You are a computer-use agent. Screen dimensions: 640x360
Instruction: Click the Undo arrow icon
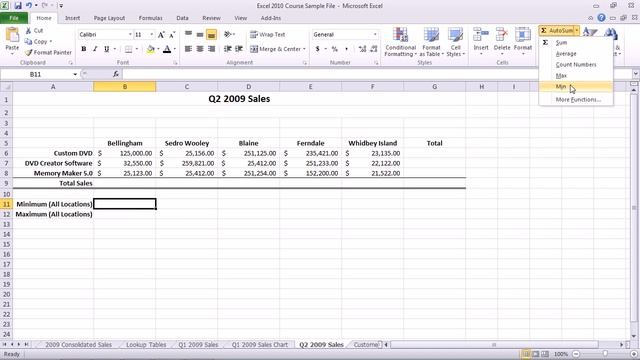(x=29, y=6)
